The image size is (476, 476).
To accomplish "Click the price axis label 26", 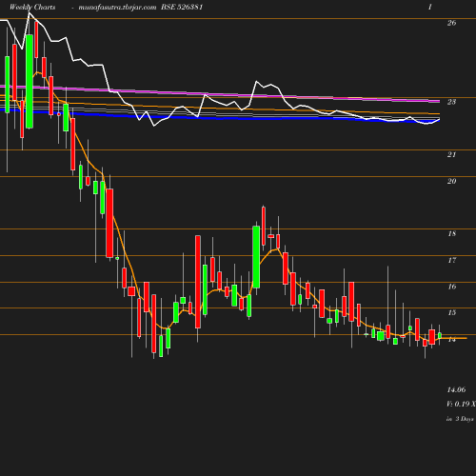I will pyautogui.click(x=451, y=23).
